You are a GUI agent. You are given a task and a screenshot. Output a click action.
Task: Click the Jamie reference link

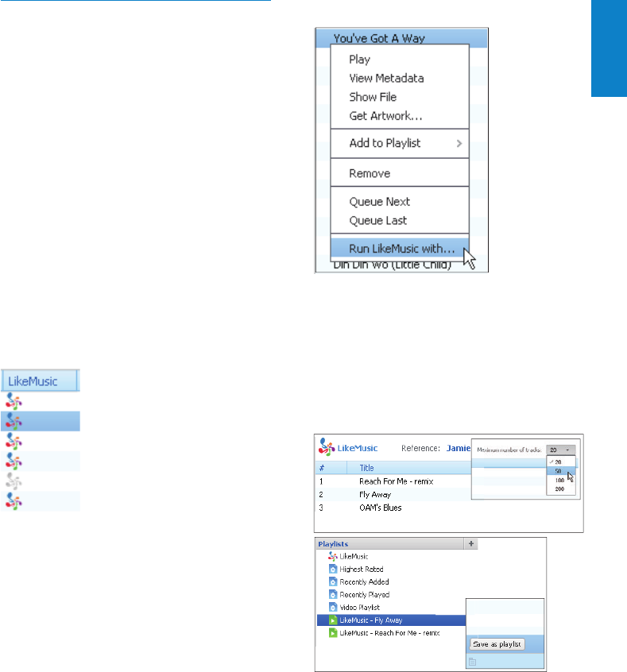click(x=459, y=448)
